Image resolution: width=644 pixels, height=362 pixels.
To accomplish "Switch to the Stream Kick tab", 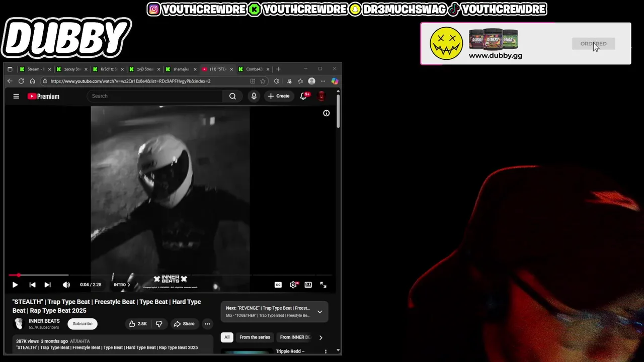I will click(x=34, y=69).
